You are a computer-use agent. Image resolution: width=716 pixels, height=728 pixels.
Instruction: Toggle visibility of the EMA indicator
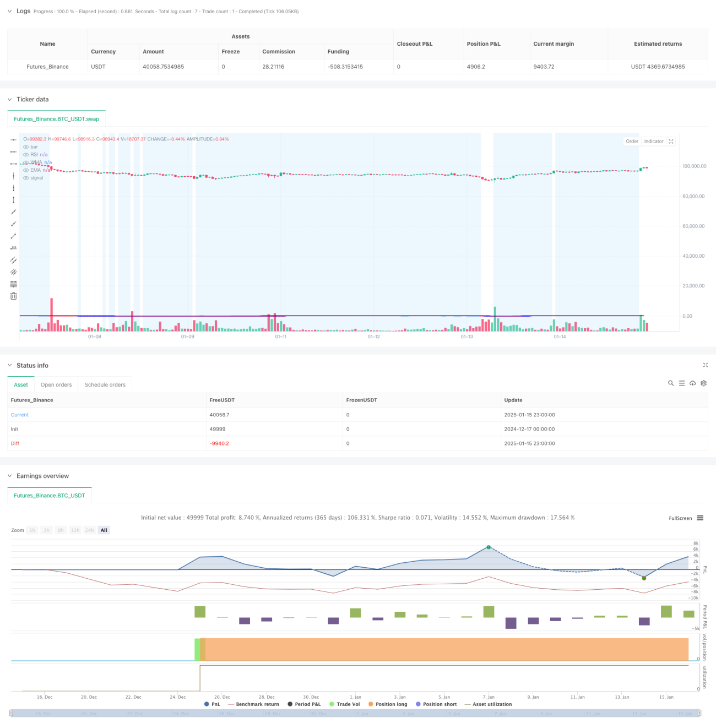tap(26, 170)
